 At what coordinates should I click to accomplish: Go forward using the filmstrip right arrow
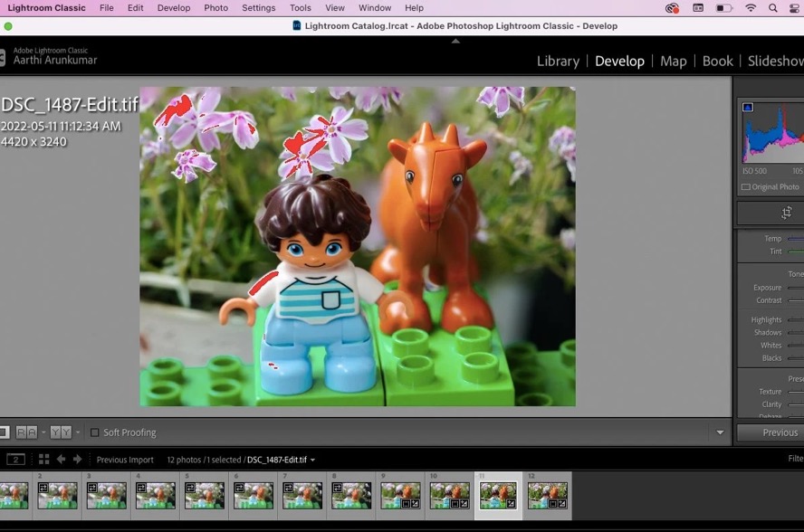click(78, 460)
